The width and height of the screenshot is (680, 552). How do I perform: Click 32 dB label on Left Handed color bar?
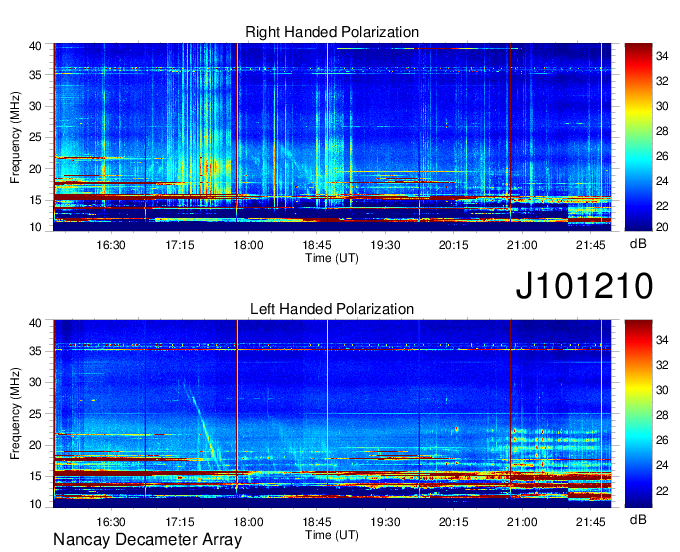click(662, 365)
